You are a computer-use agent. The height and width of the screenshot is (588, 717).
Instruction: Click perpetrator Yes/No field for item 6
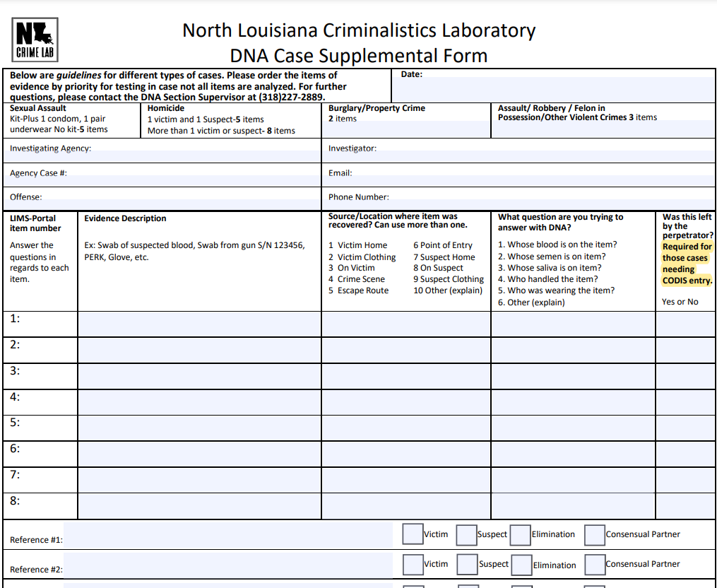(x=685, y=454)
